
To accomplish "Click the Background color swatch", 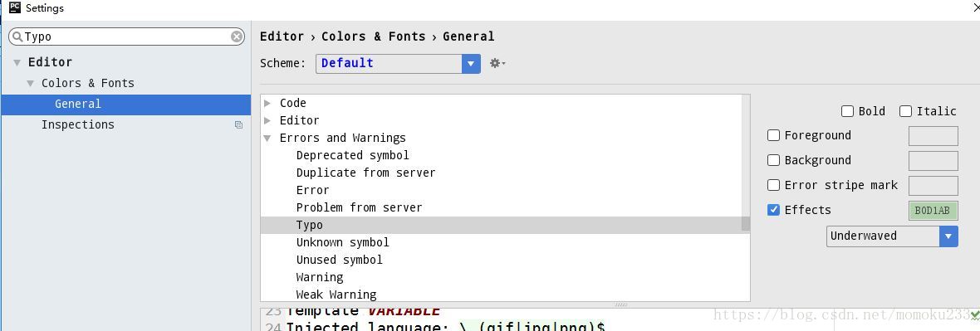I will point(933,160).
